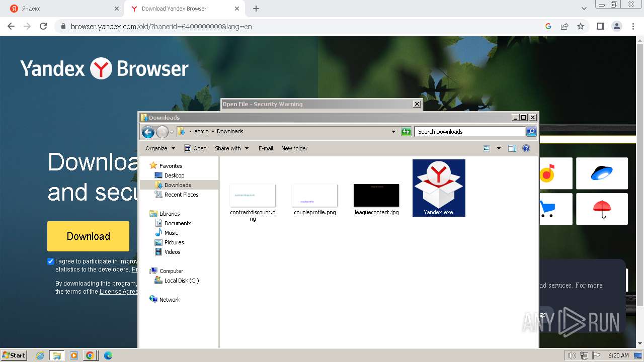Image resolution: width=644 pixels, height=362 pixels.
Task: Click the volume speaker tray icon
Action: (572, 355)
